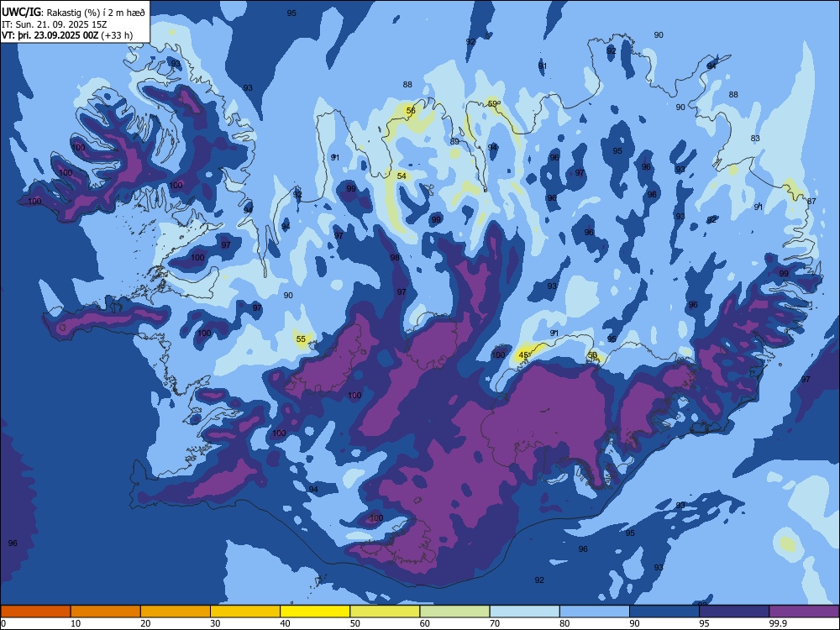Select the '59' humidity value label
The image size is (840, 630).
pyautogui.click(x=492, y=104)
